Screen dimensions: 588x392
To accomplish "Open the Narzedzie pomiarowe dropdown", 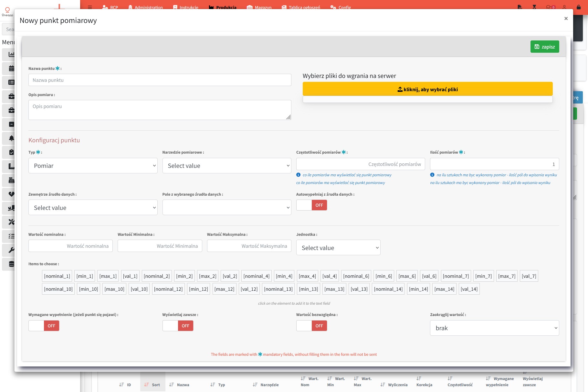I will pyautogui.click(x=227, y=166).
